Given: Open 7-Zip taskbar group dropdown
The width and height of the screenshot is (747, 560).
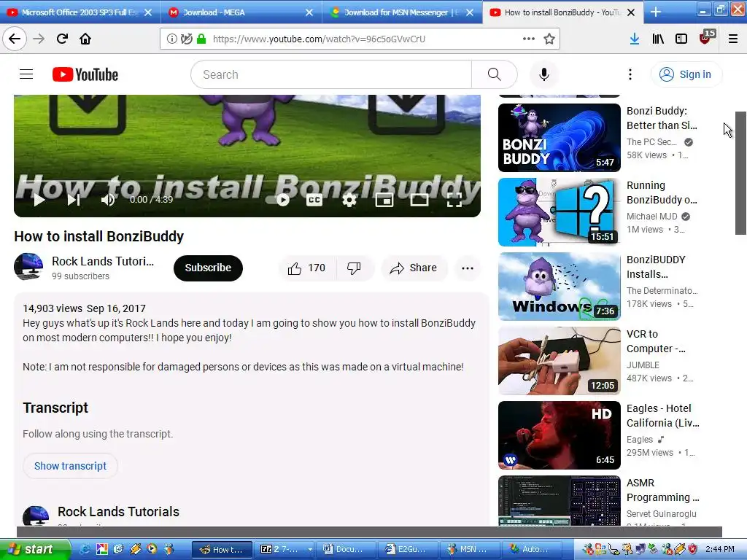Looking at the screenshot, I should [310, 549].
